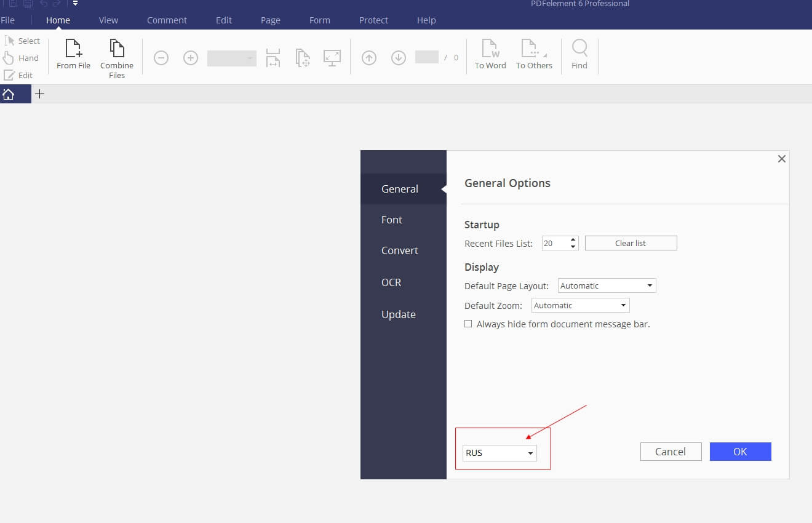Click the previous page up arrow
Viewport: 812px width, 523px height.
click(369, 58)
